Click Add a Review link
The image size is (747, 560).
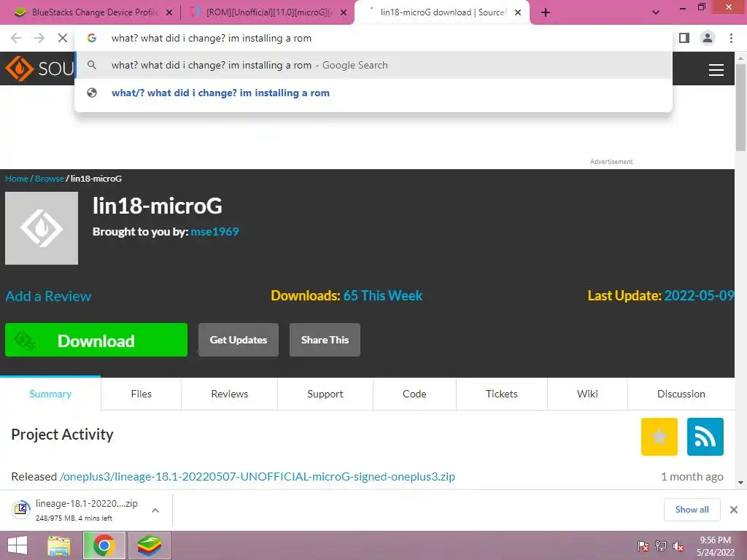[48, 296]
